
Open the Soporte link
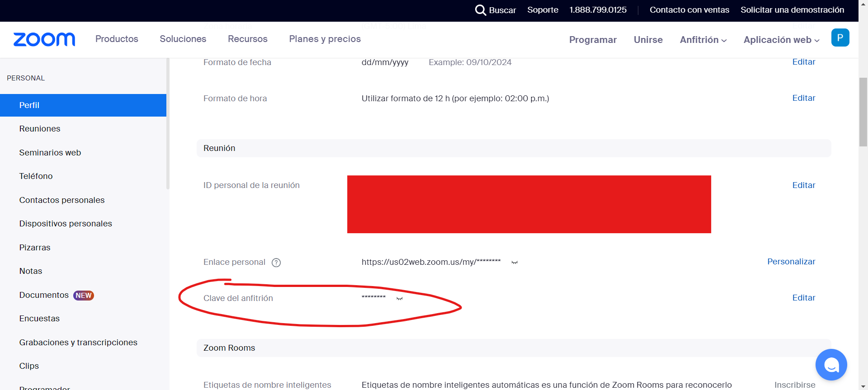(x=542, y=10)
